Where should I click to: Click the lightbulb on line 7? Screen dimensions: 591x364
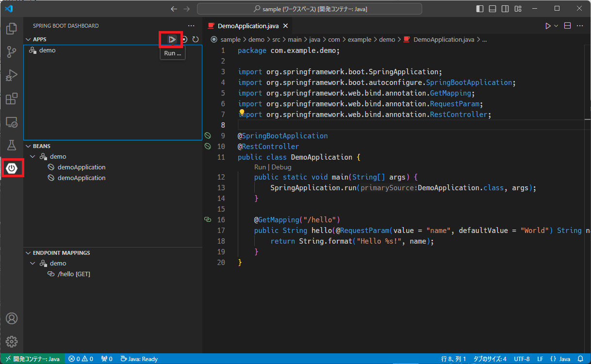(x=242, y=113)
